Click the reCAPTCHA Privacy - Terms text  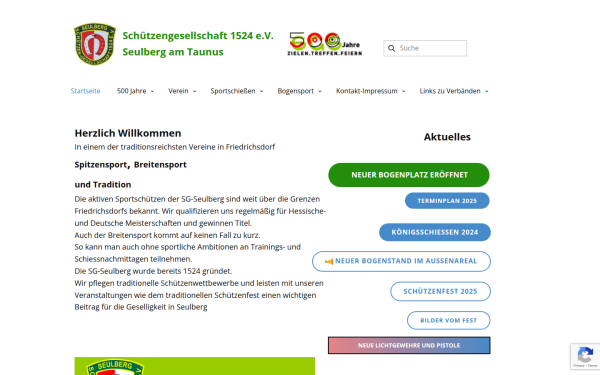coord(585,366)
